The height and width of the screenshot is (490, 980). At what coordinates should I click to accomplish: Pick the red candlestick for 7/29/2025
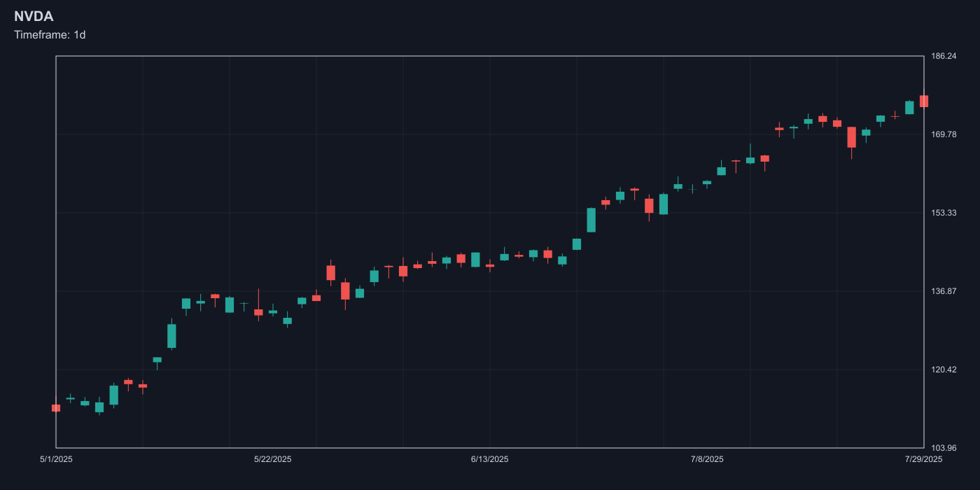(924, 101)
